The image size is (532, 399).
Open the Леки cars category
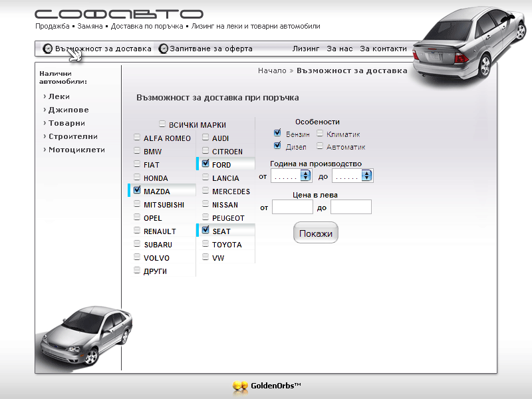coord(59,96)
